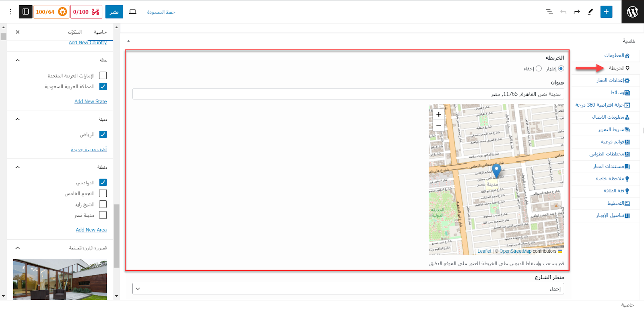Check the الإمارات العربية المتحدة checkbox
644x309 pixels.
pyautogui.click(x=103, y=76)
